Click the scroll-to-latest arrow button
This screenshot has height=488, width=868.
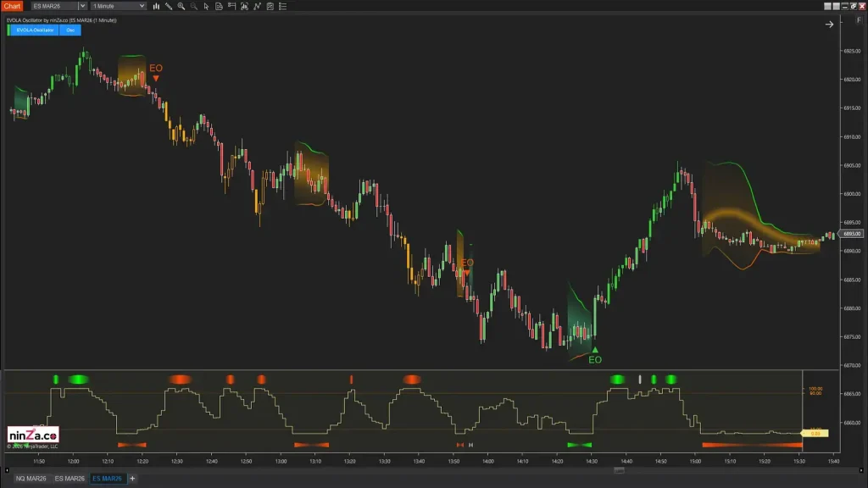click(x=829, y=25)
